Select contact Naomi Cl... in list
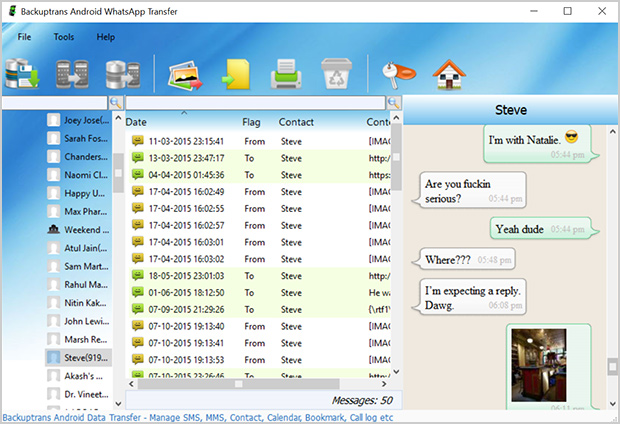Image resolution: width=620 pixels, height=424 pixels. [x=78, y=175]
